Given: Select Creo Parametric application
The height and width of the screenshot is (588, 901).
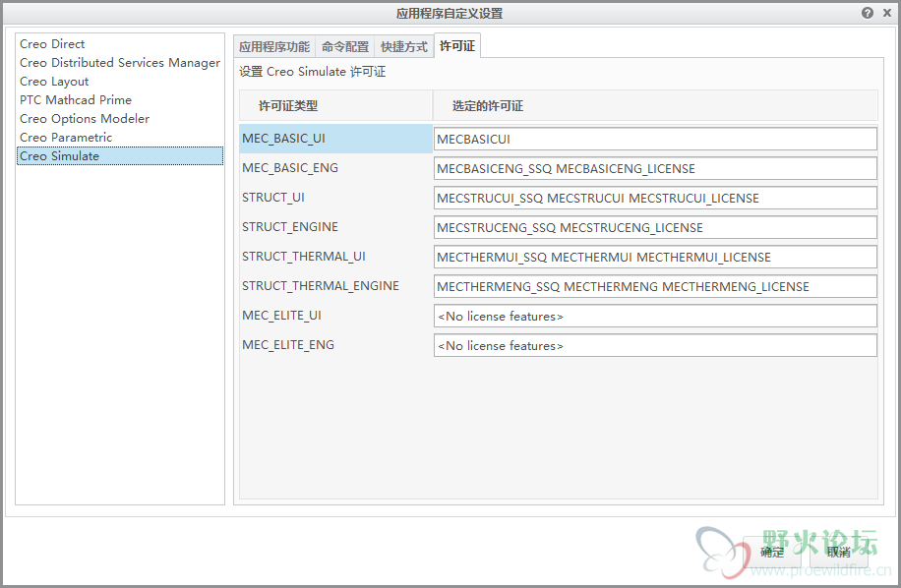Looking at the screenshot, I should click(120, 138).
